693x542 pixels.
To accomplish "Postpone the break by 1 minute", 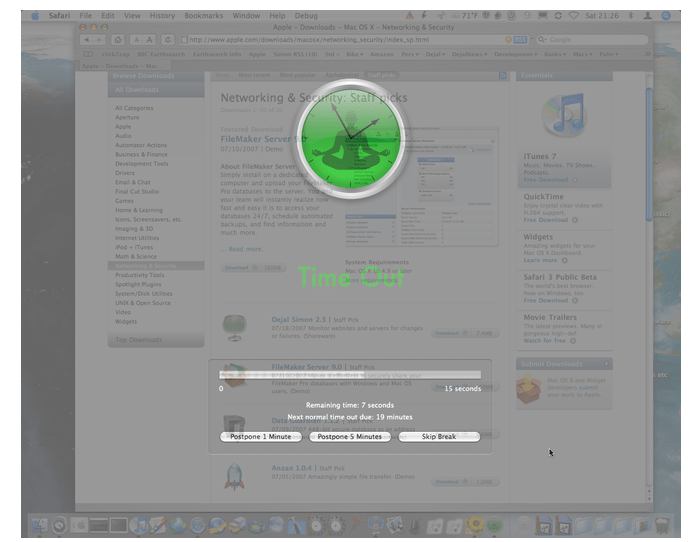I will (x=261, y=437).
